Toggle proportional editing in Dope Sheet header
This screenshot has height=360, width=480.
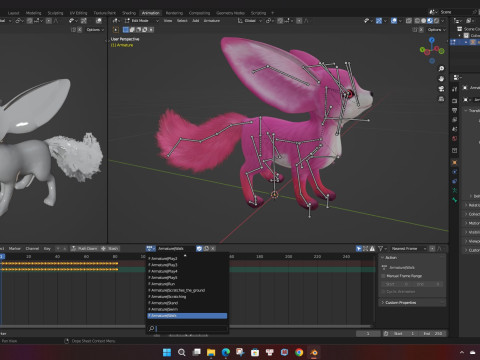tap(432, 249)
